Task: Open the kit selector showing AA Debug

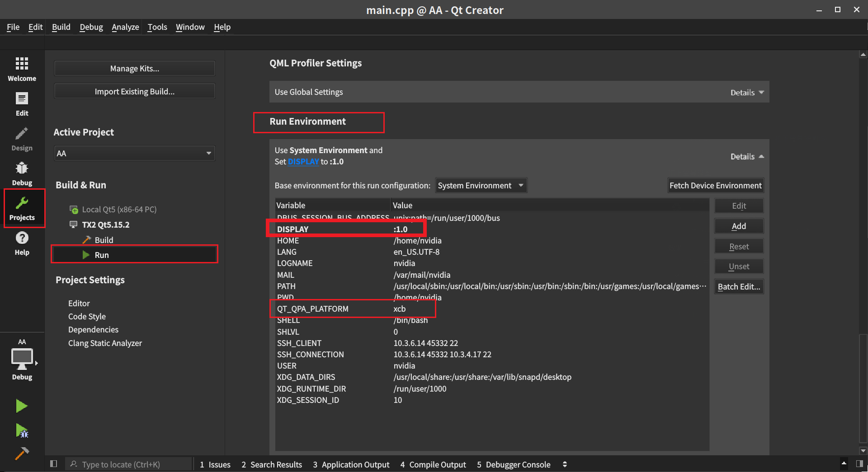Action: [x=22, y=359]
